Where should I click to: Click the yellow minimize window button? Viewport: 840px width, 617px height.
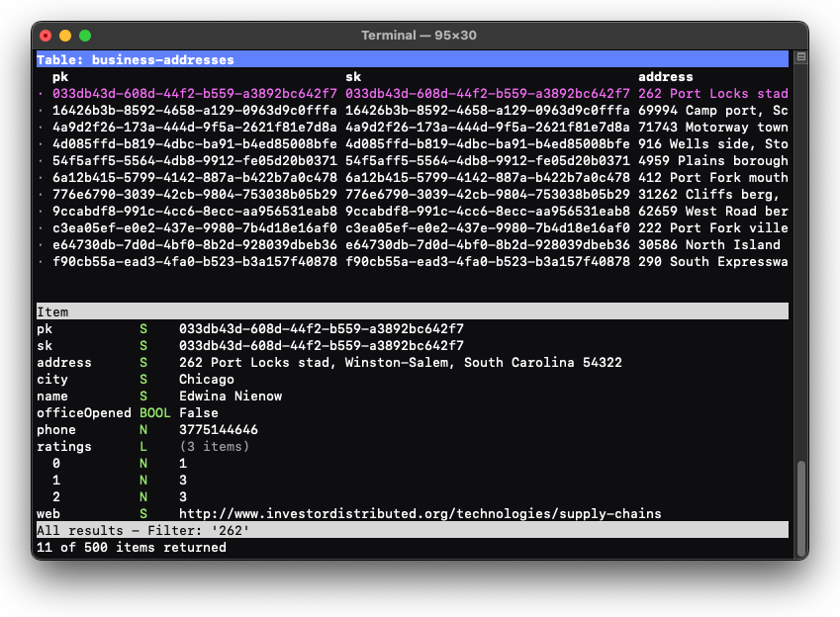pyautogui.click(x=65, y=36)
